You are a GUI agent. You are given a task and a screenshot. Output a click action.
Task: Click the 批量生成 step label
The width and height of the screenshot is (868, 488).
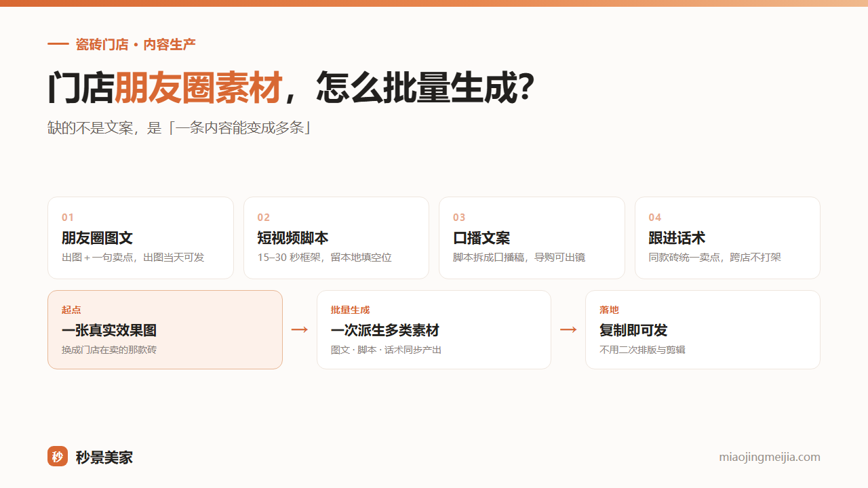(x=350, y=310)
